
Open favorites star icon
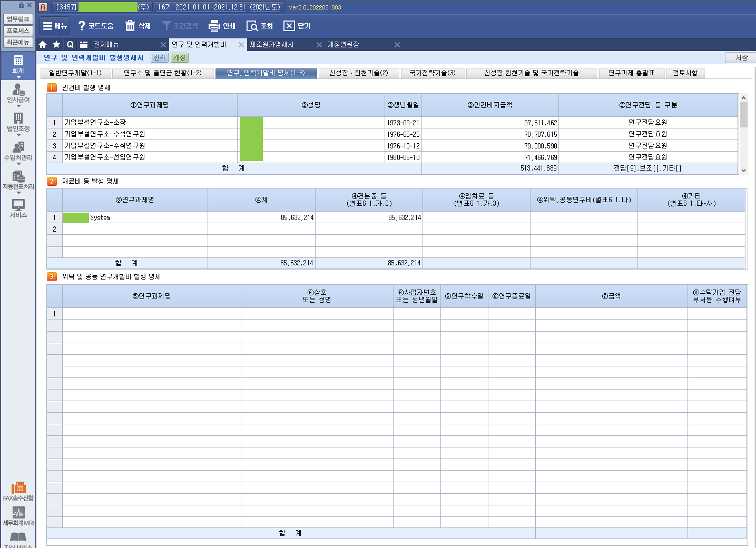click(56, 45)
